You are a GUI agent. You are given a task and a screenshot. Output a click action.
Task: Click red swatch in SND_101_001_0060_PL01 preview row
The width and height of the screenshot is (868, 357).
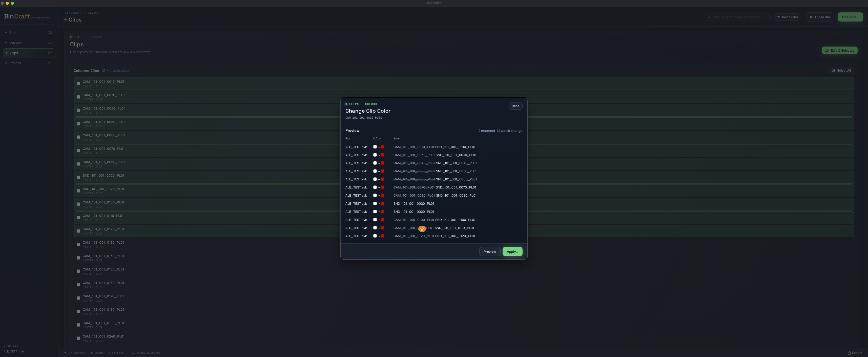tap(382, 179)
